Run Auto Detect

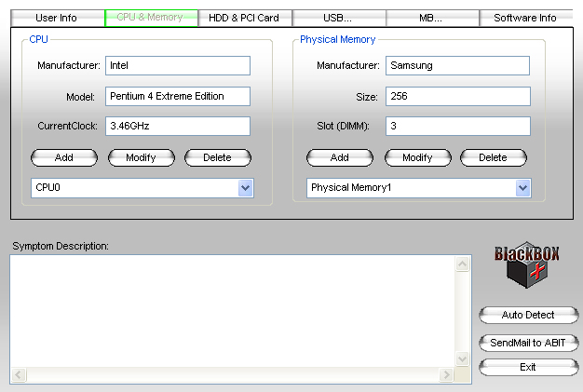coord(528,315)
